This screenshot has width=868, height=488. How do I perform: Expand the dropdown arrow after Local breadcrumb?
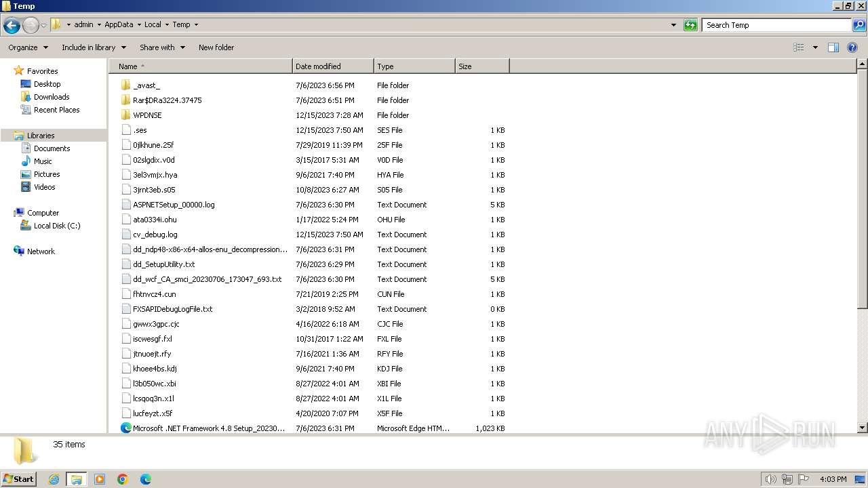click(167, 24)
